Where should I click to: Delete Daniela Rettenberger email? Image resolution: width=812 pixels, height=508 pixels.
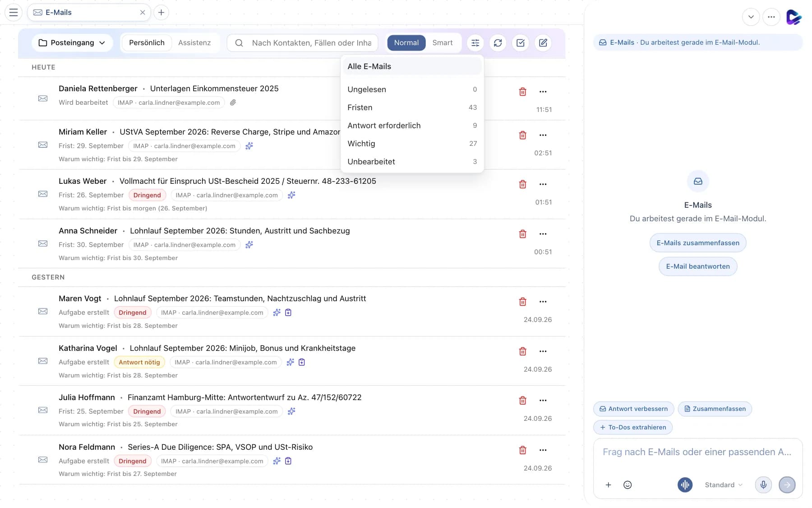[x=523, y=92]
